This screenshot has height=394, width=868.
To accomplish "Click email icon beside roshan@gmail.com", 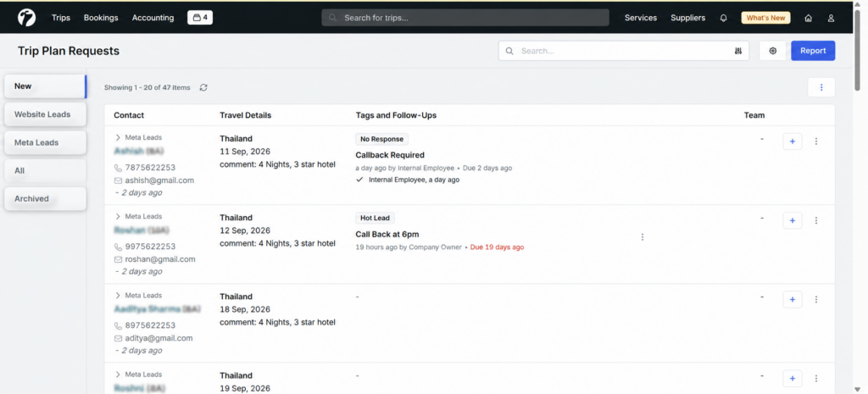I will (x=118, y=259).
